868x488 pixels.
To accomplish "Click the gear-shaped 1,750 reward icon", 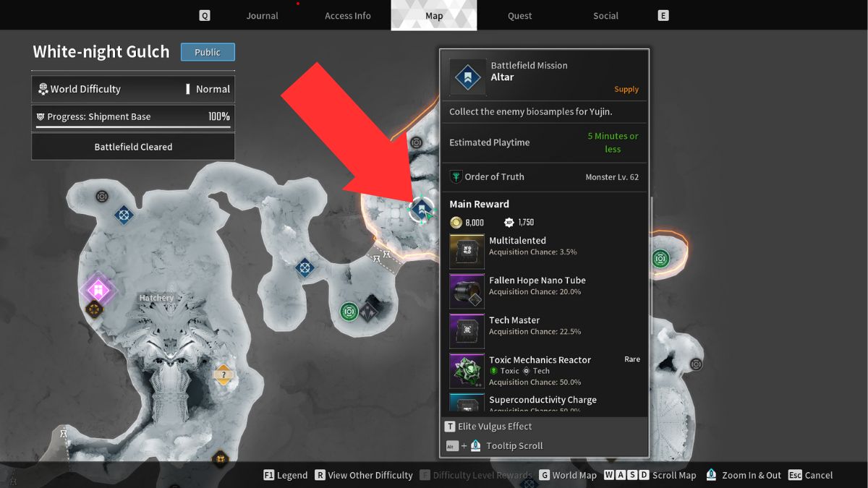I will pos(510,222).
